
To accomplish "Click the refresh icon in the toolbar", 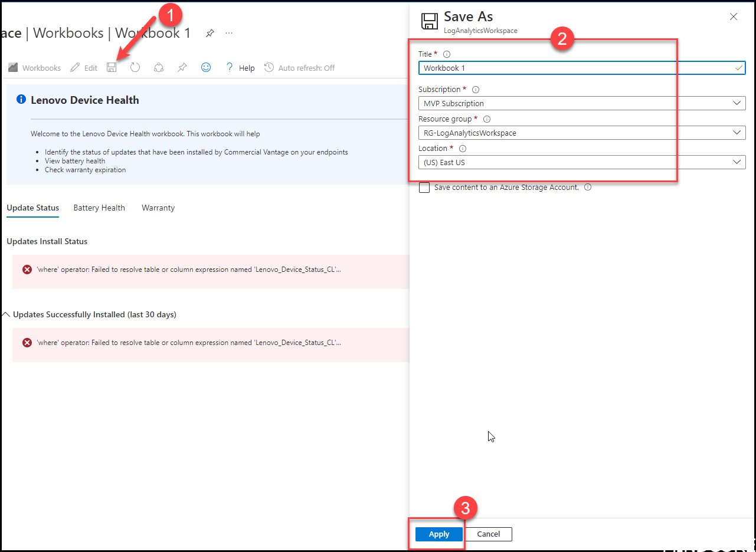I will point(135,67).
